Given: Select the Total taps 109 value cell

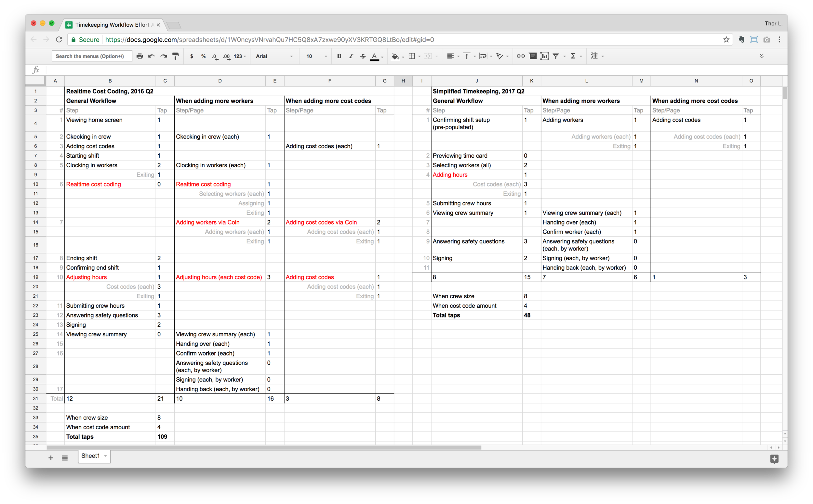Looking at the screenshot, I should [x=165, y=437].
